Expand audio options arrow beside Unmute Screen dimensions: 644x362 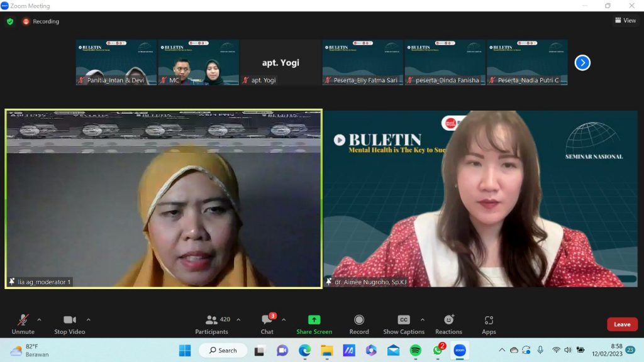point(39,319)
